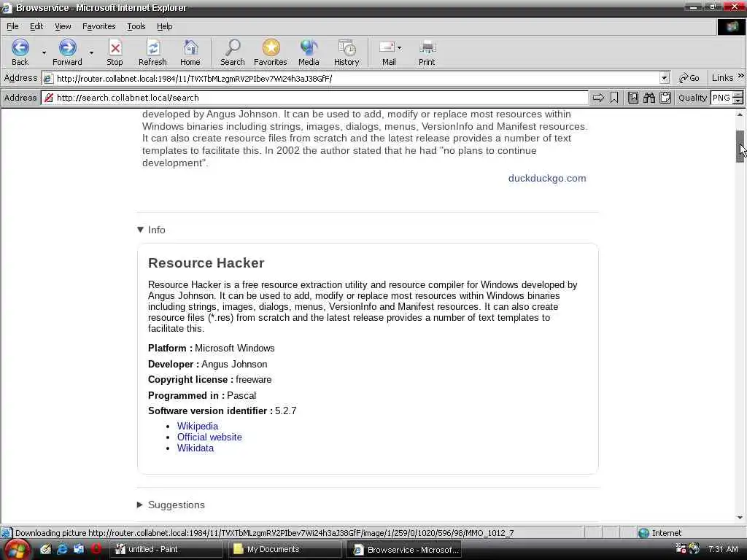Click the version number 5.2.7
The width and height of the screenshot is (747, 560).
[x=285, y=411]
